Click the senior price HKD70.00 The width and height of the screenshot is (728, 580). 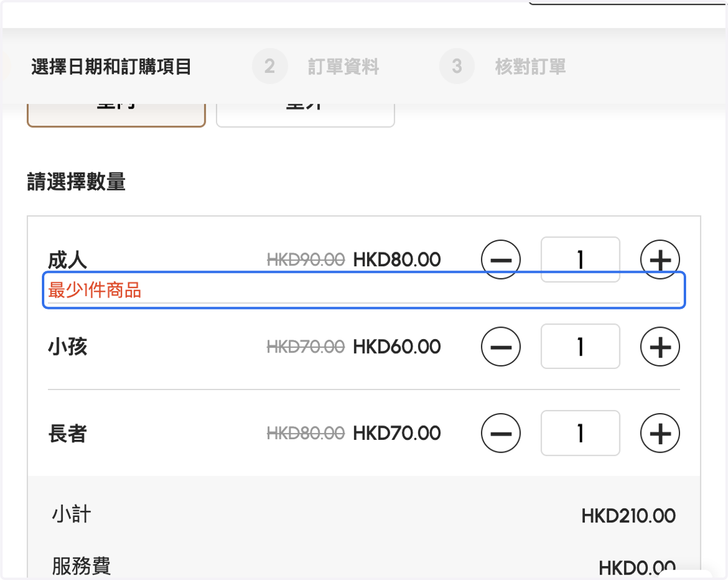tap(397, 433)
